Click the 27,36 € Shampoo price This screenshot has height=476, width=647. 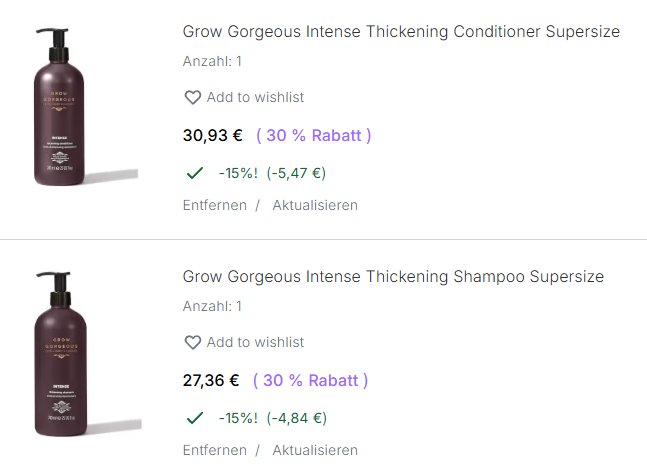[212, 381]
